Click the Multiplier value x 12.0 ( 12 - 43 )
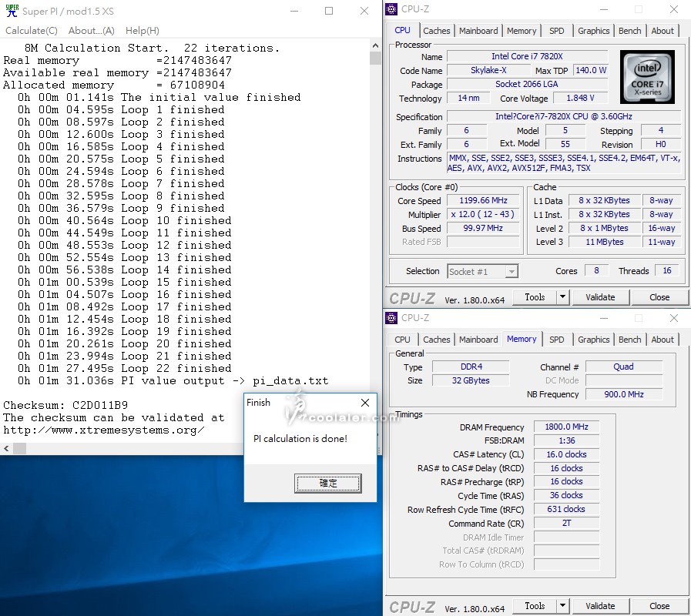691x616 pixels. (483, 214)
